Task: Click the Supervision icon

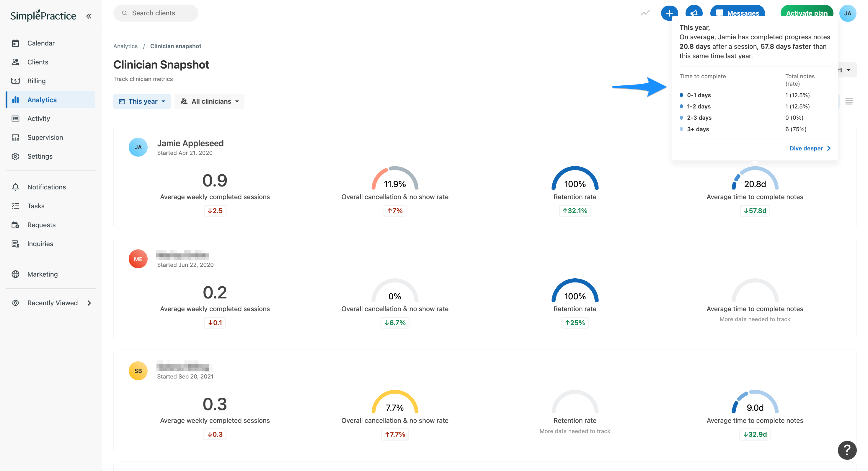Action: [15, 138]
